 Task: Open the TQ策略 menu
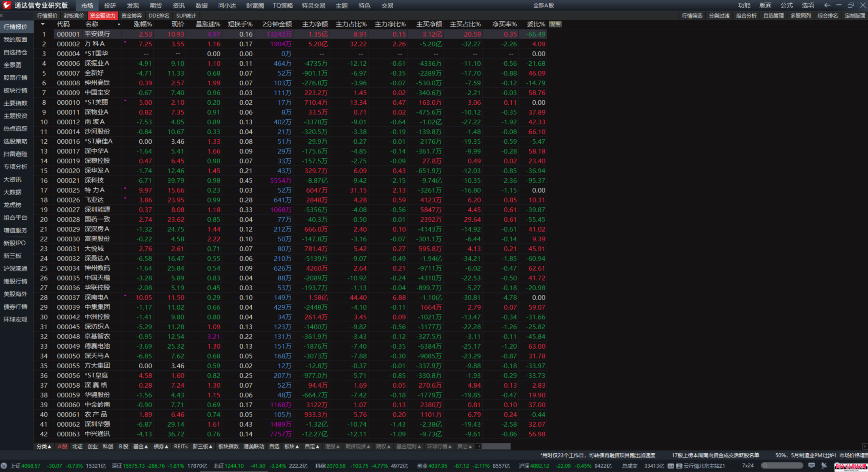[282, 5]
